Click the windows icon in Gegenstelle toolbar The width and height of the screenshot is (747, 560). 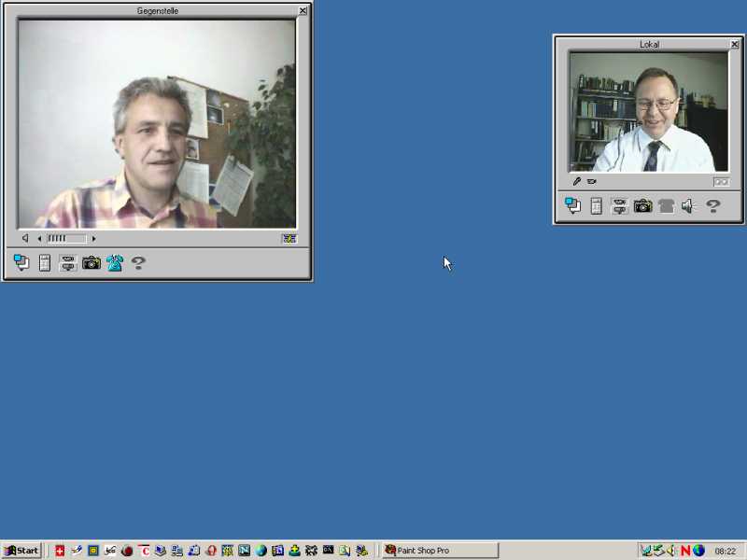[x=21, y=262]
